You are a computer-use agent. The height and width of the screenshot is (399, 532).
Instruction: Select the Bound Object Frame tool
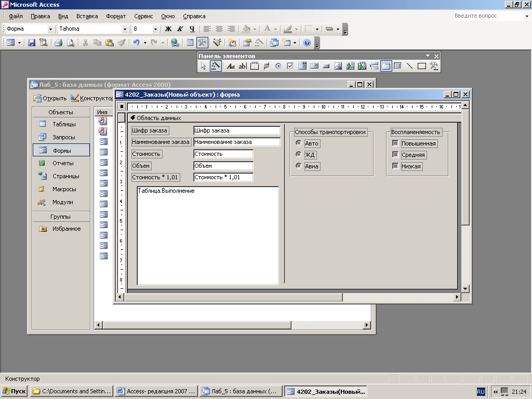(362, 66)
